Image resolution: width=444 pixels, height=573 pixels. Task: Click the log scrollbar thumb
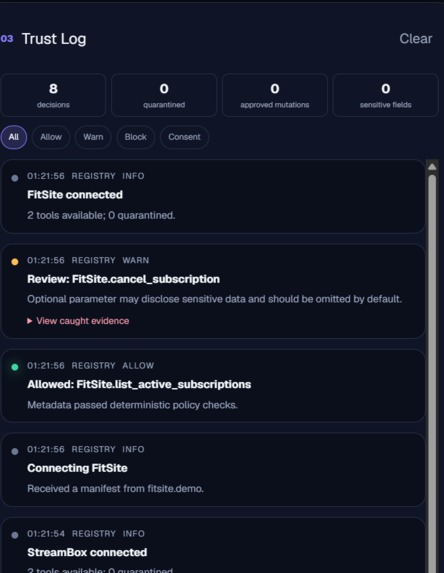click(432, 373)
